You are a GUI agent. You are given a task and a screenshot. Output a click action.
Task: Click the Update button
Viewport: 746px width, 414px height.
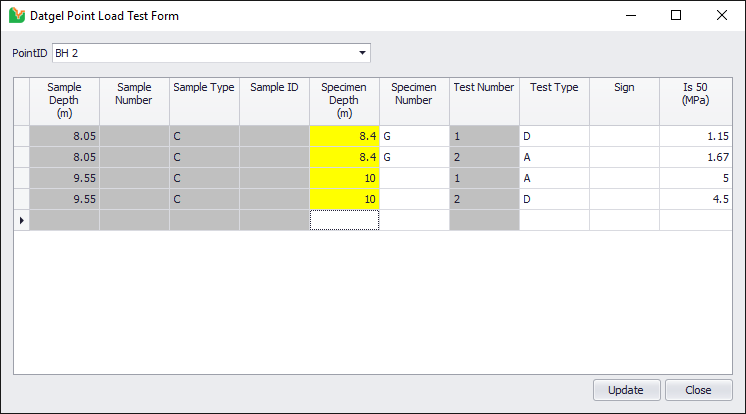[x=626, y=390]
